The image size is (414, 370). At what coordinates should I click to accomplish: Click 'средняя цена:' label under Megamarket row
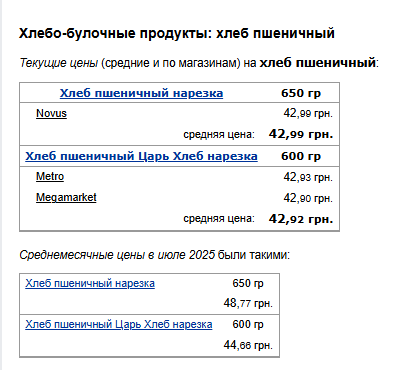(219, 219)
